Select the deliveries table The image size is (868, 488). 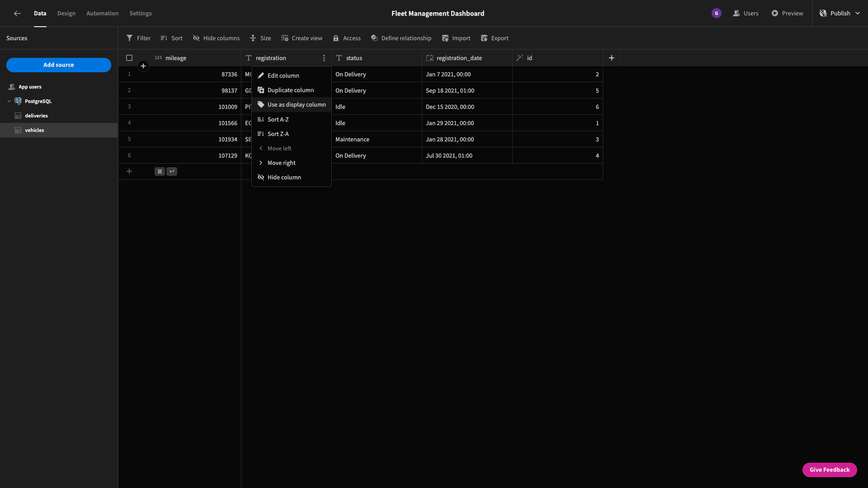(59, 116)
